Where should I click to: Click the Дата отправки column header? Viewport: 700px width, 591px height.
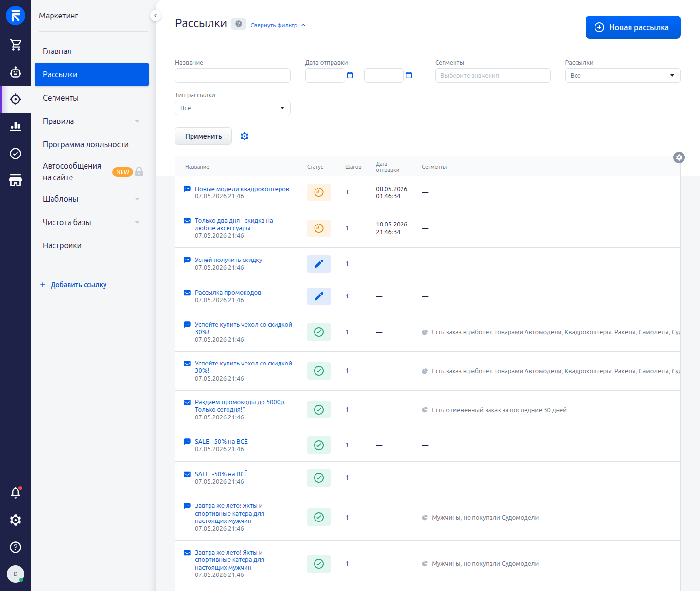(x=387, y=167)
